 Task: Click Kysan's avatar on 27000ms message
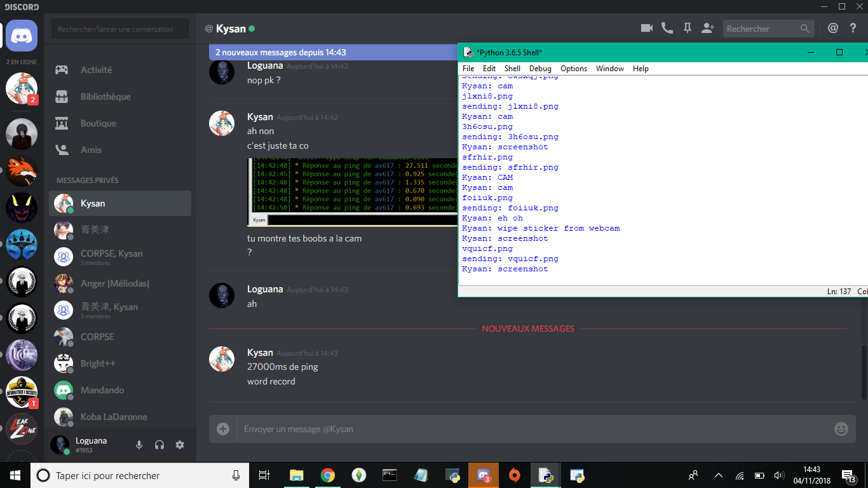click(x=222, y=359)
